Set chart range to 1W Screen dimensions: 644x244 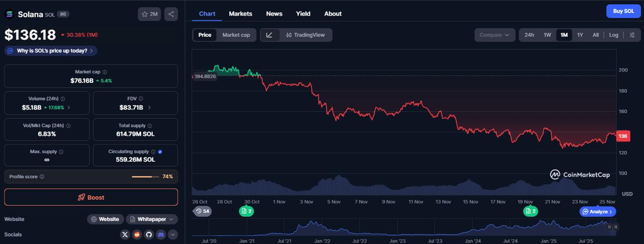(x=547, y=35)
